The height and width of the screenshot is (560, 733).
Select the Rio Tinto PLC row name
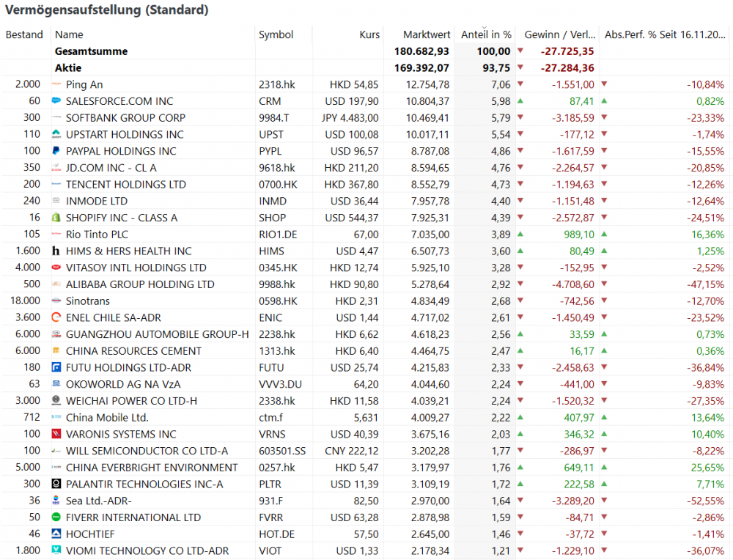(97, 235)
